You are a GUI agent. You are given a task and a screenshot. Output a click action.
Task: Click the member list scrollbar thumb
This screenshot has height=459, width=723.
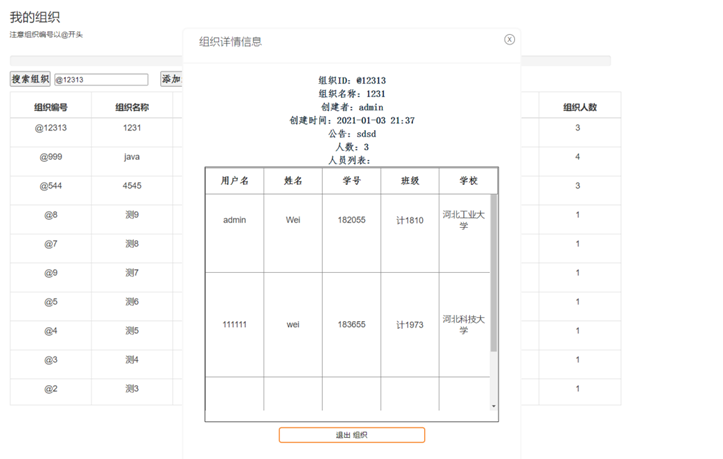pos(493,273)
